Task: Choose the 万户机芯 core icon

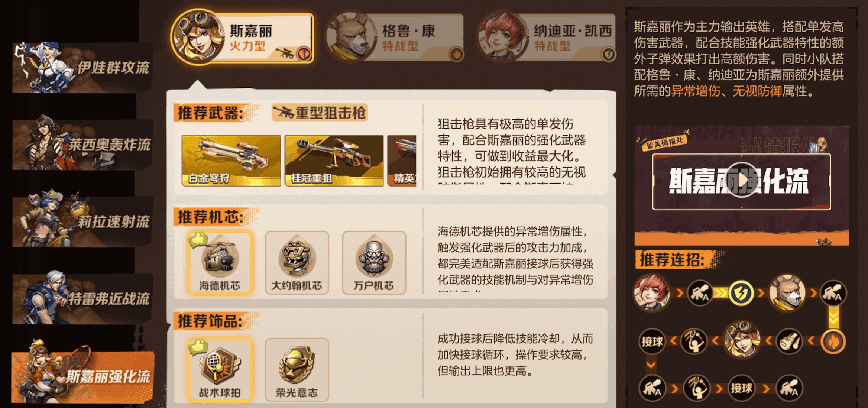Action: click(374, 263)
